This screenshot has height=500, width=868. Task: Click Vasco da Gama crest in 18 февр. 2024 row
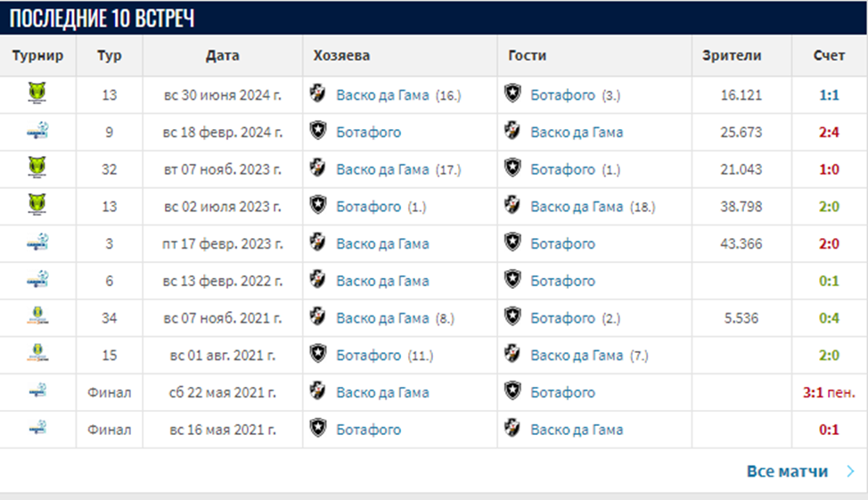pyautogui.click(x=512, y=131)
